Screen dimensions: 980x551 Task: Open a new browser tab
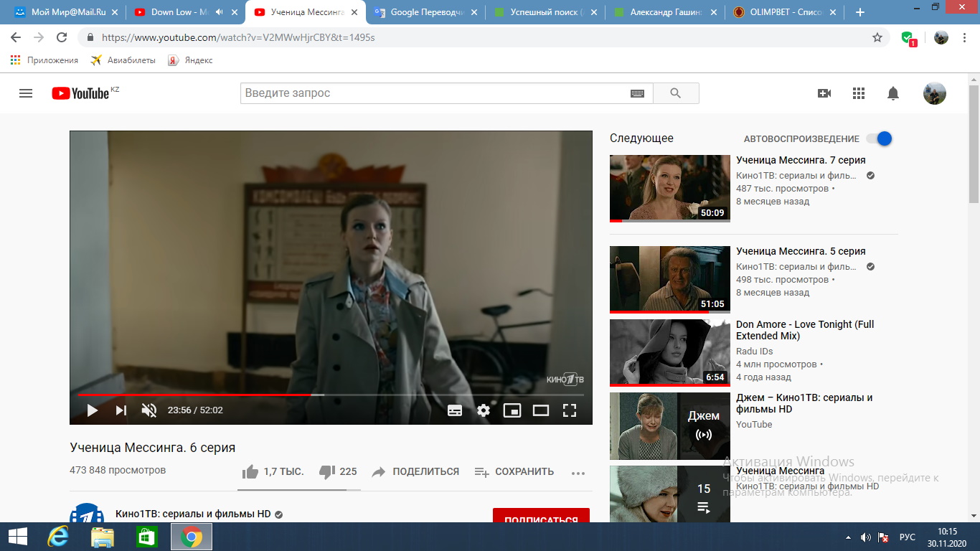click(860, 12)
